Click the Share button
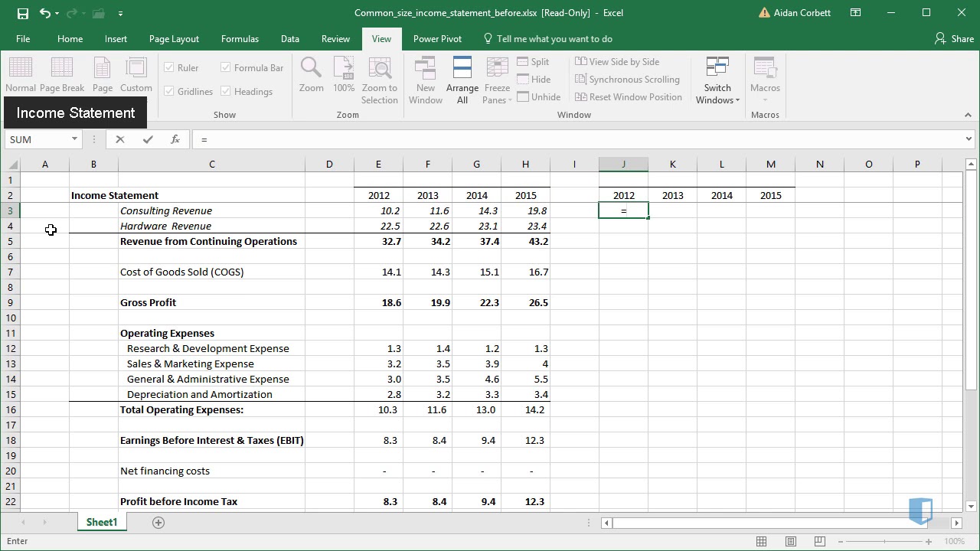 [x=954, y=38]
